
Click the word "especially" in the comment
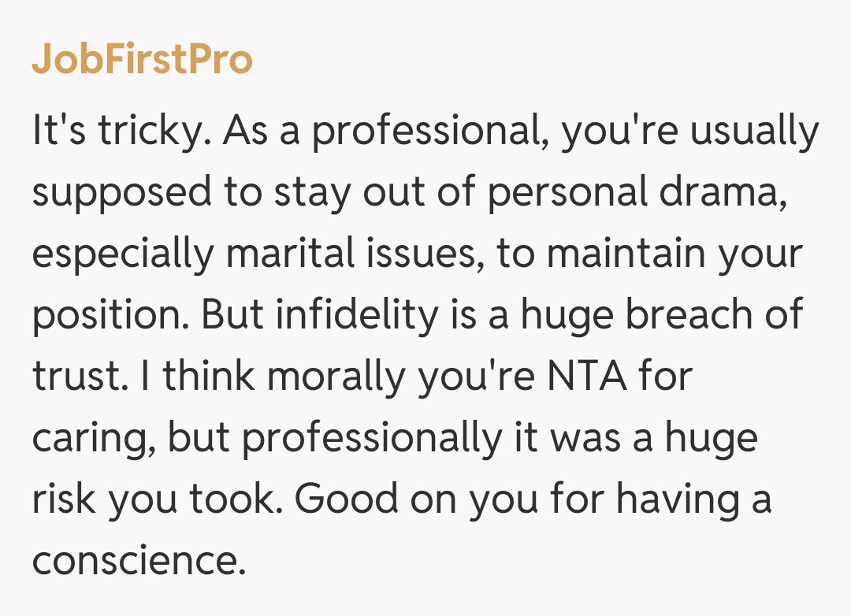pyautogui.click(x=122, y=254)
